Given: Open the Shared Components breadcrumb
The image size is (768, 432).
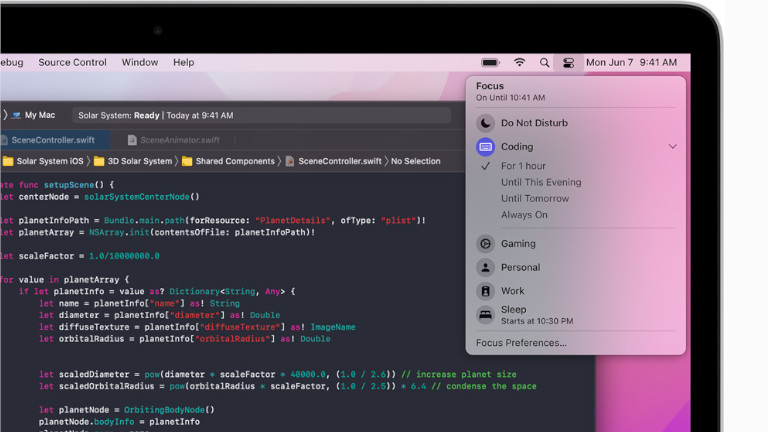Looking at the screenshot, I should pos(235,161).
